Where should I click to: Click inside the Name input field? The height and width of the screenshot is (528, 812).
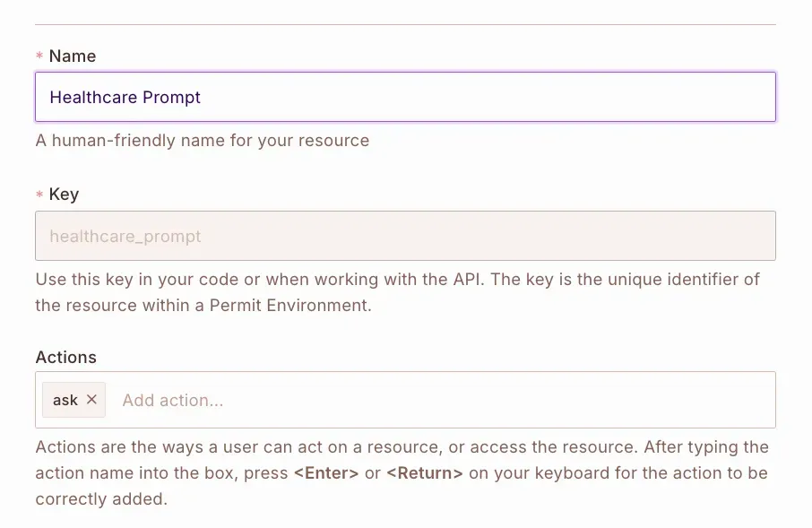403,97
